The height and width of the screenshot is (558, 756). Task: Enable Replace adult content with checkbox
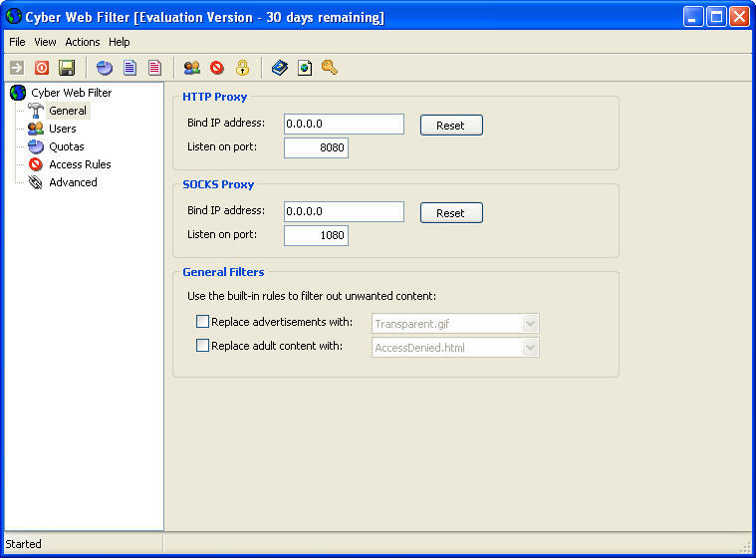[x=202, y=346]
